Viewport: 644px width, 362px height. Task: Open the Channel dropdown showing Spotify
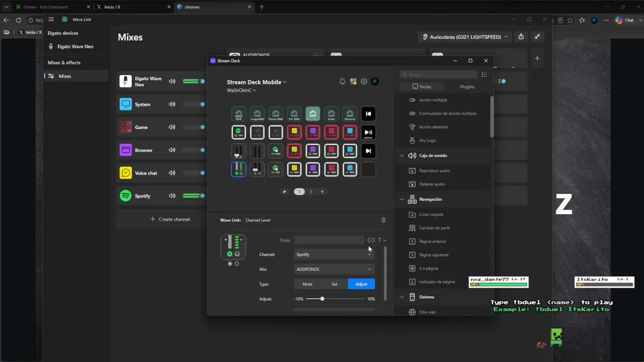(335, 254)
